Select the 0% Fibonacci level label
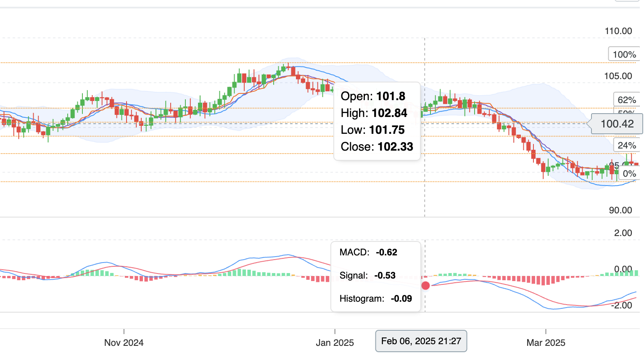 pos(629,173)
